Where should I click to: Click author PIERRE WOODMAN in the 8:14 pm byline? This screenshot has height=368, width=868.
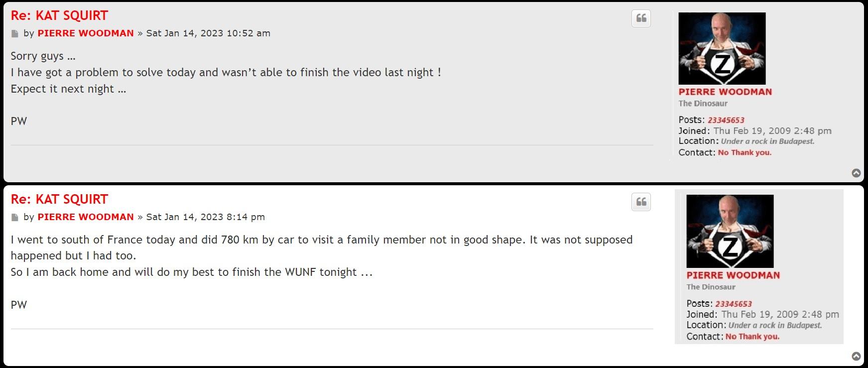(86, 217)
